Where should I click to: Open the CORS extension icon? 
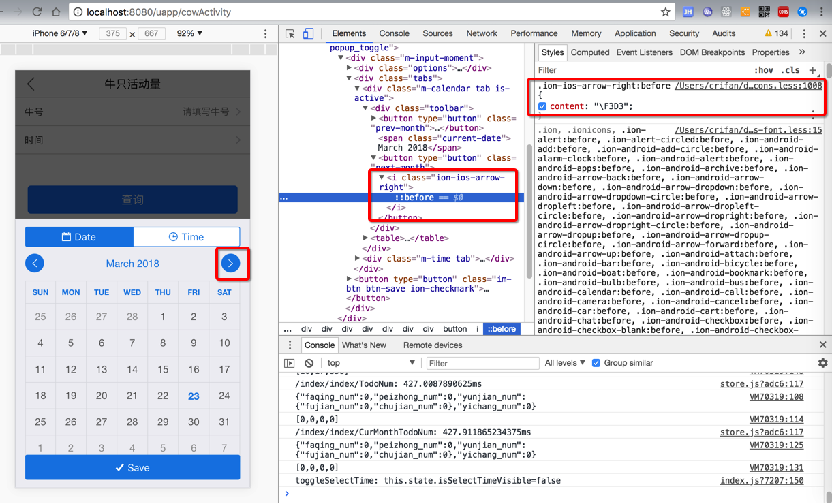click(x=784, y=12)
